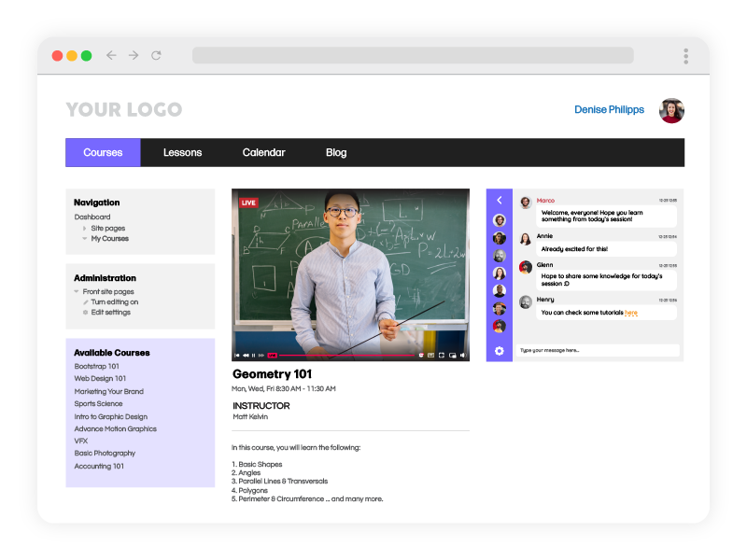Image resolution: width=747 pixels, height=560 pixels.
Task: Rewind the Geometry 101 video
Action: (x=246, y=356)
